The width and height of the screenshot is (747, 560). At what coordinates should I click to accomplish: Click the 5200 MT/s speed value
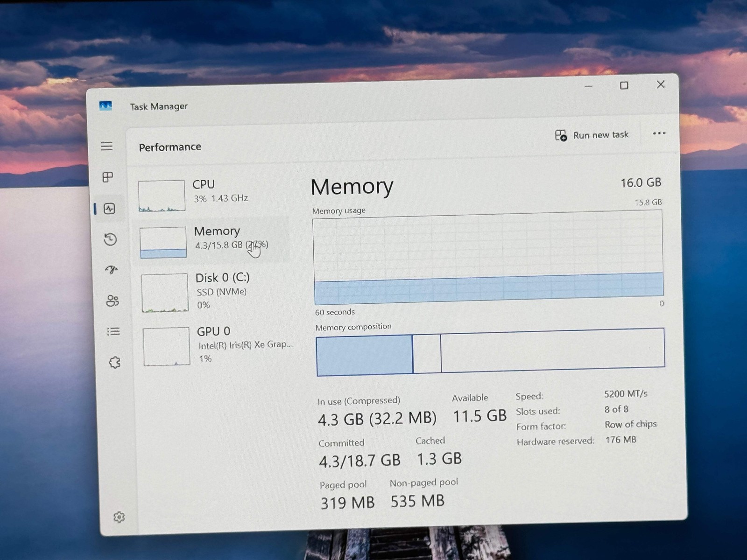tap(626, 394)
